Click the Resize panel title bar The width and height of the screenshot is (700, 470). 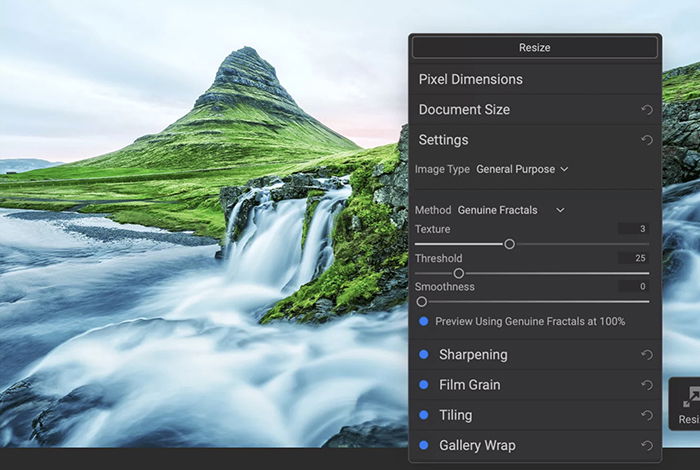(x=535, y=47)
